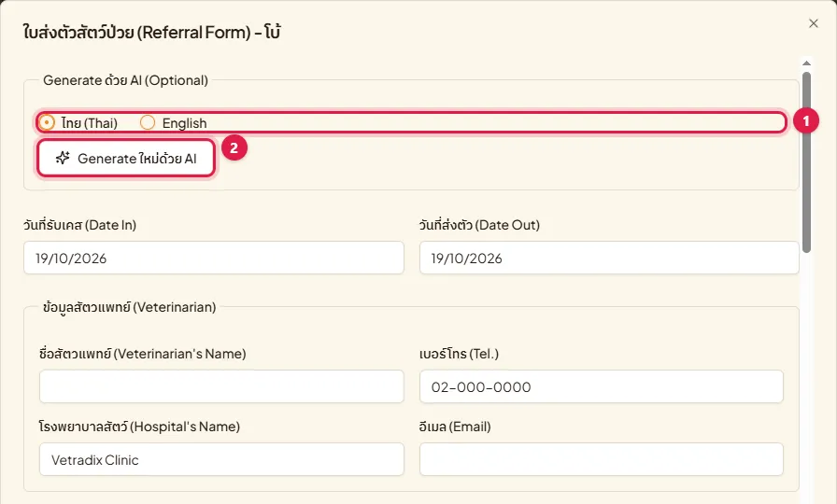Focus the Veterinarian's Name field

(221, 386)
